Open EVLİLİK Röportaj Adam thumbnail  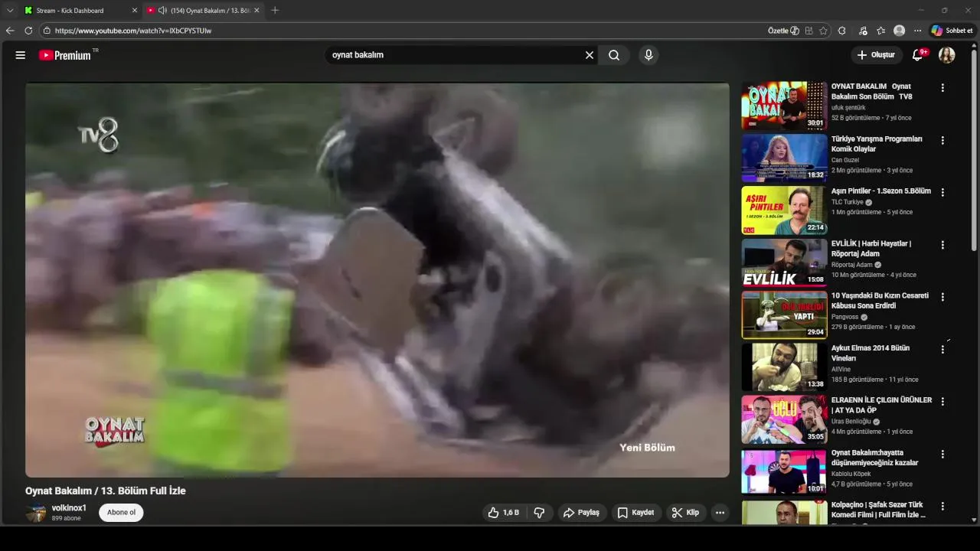click(784, 262)
